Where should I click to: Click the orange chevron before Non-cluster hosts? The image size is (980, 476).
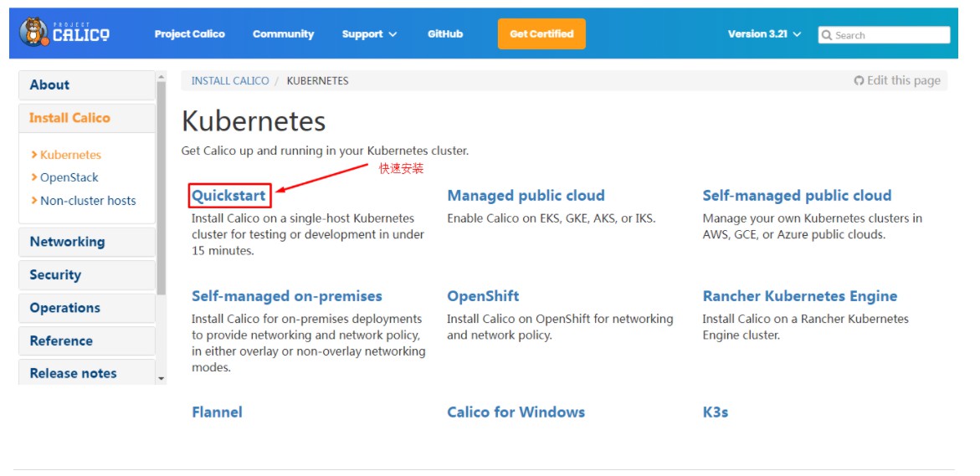pyautogui.click(x=34, y=201)
